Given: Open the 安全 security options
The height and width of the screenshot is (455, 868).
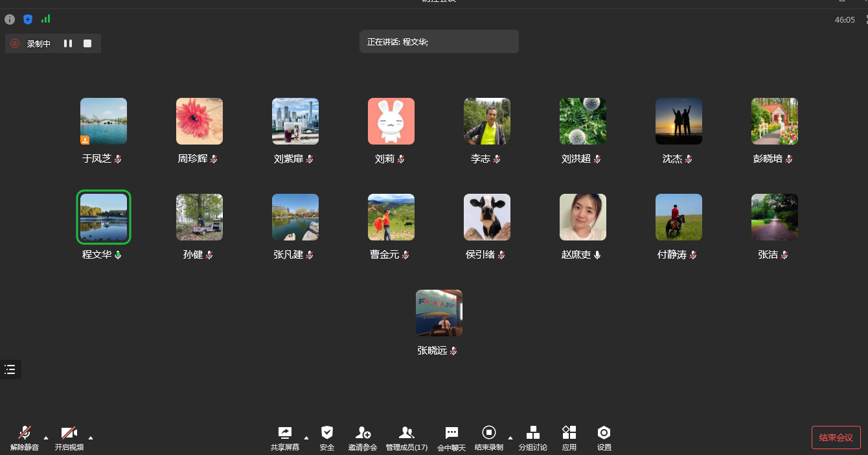Looking at the screenshot, I should [327, 437].
